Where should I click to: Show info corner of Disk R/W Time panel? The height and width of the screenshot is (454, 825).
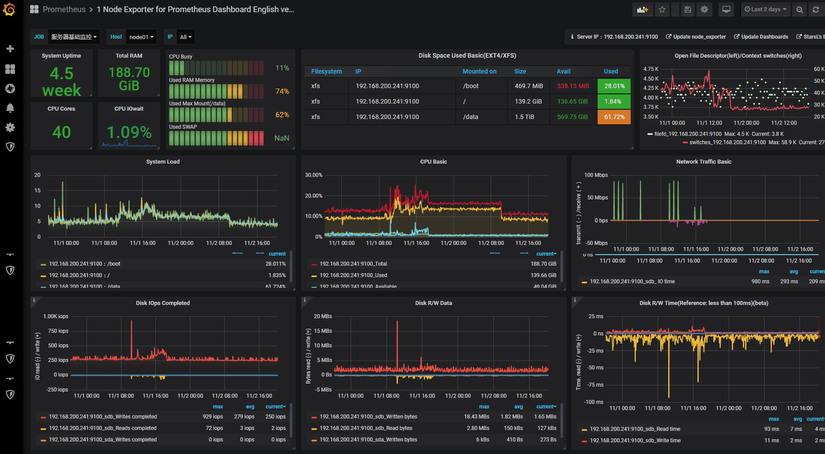pos(575,300)
